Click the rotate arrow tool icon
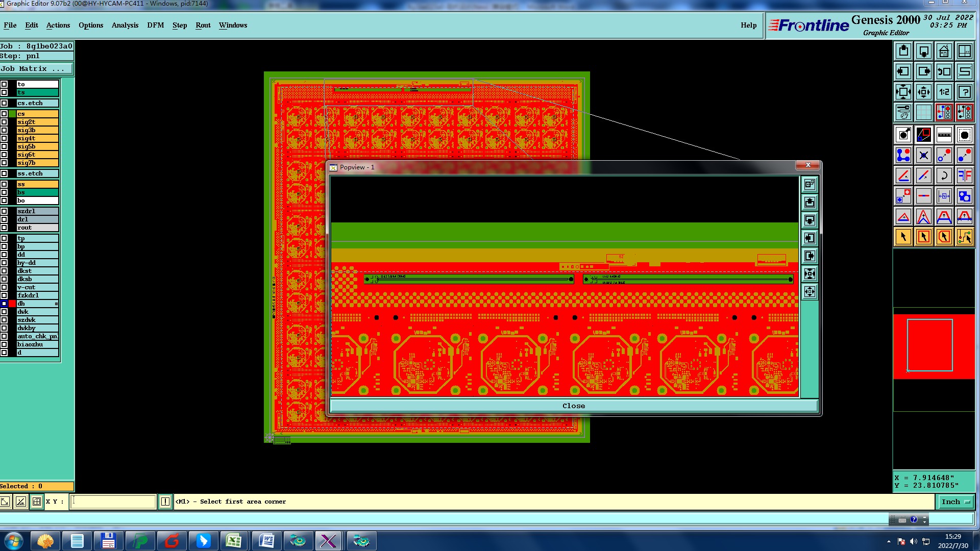Viewport: 980px width, 551px height. [944, 176]
